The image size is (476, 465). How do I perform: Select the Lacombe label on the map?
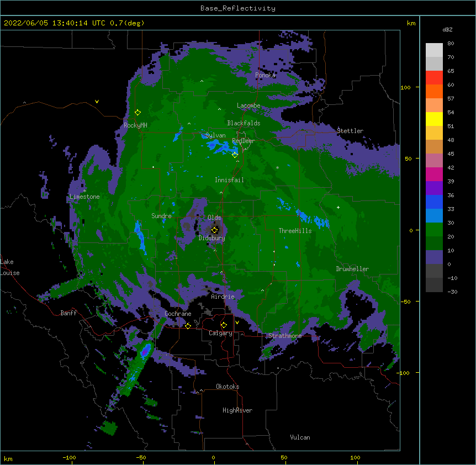click(248, 105)
